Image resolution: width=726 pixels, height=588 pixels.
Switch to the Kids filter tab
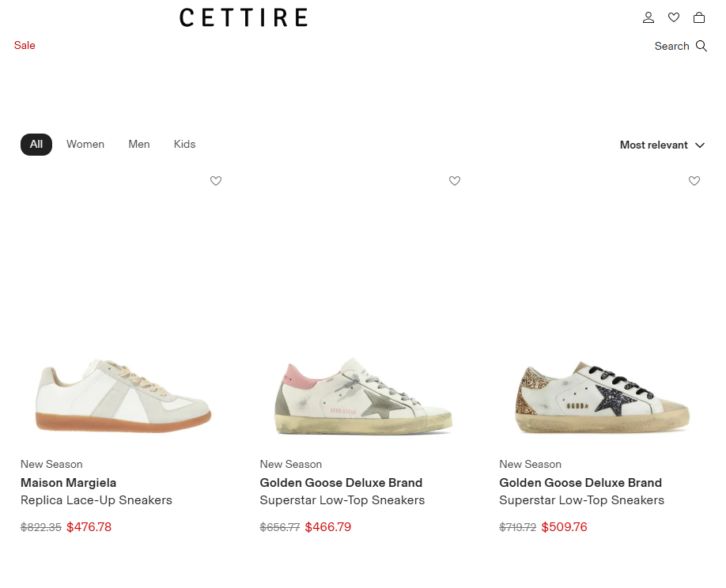pos(184,145)
